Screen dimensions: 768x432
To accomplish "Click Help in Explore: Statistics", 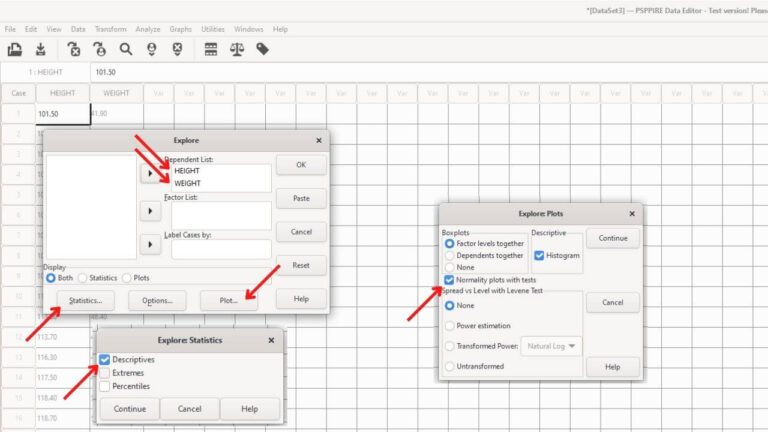I will pos(249,408).
